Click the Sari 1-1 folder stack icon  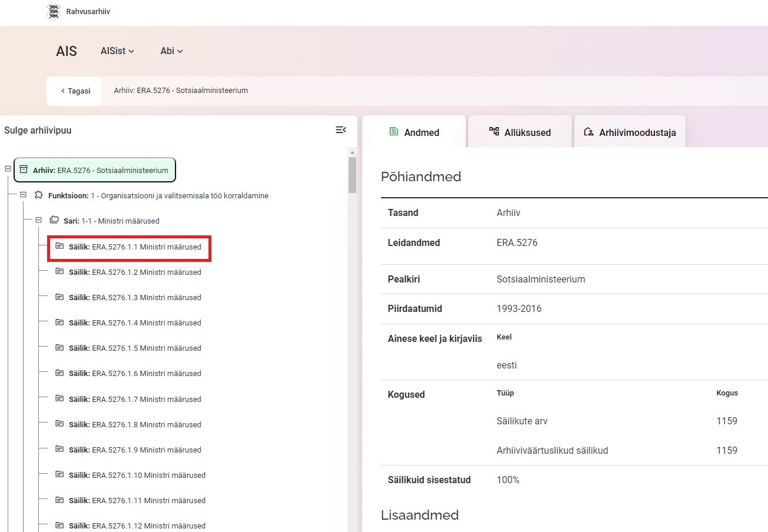click(54, 220)
